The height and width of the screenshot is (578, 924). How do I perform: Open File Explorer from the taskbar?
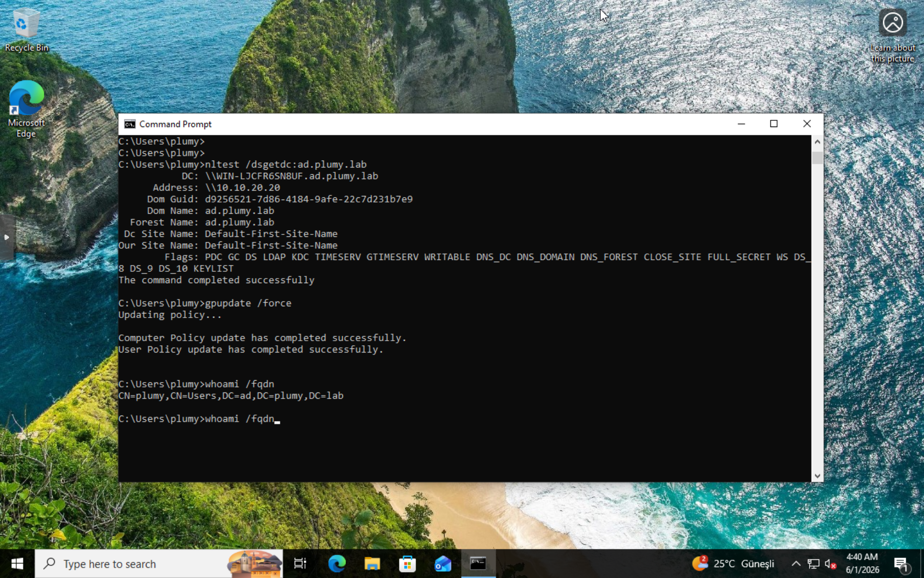coord(372,563)
